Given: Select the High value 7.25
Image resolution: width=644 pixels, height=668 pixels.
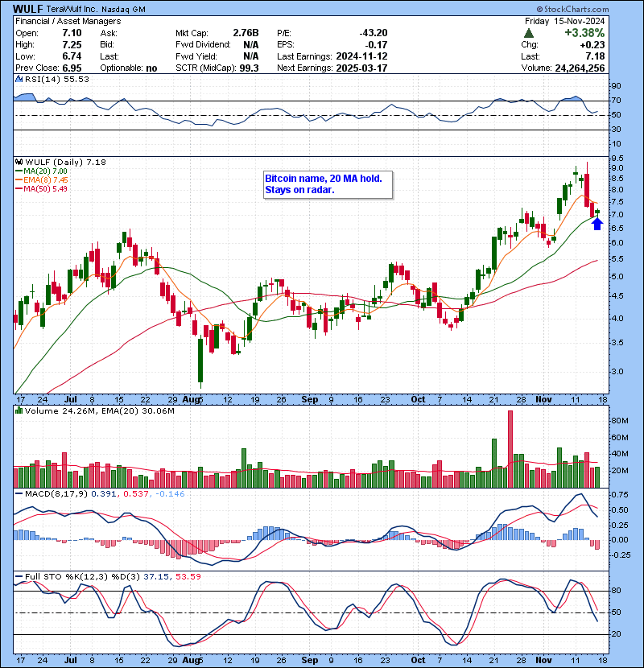Looking at the screenshot, I should [x=72, y=45].
